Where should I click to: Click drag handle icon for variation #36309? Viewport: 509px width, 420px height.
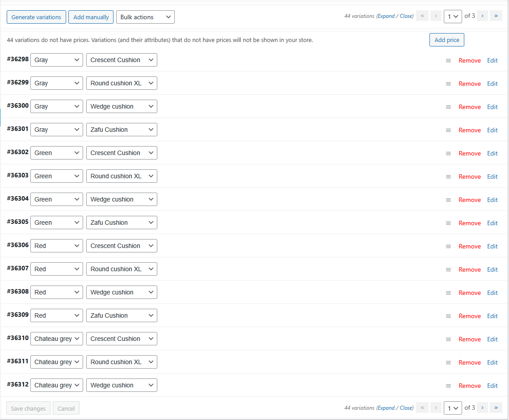point(448,316)
